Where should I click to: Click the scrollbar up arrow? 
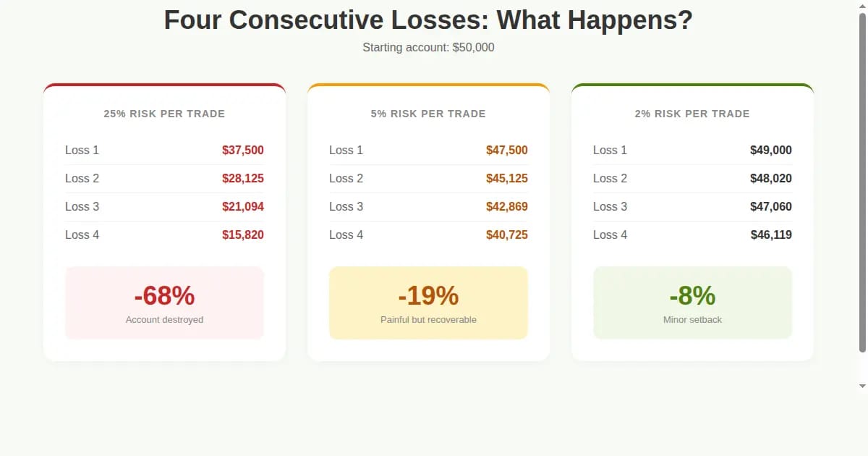(862, 5)
